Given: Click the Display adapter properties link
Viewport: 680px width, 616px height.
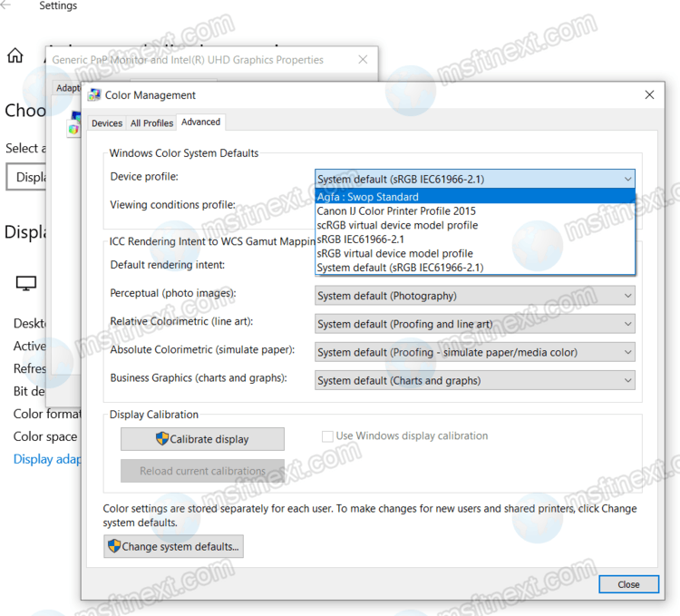Looking at the screenshot, I should pyautogui.click(x=47, y=459).
